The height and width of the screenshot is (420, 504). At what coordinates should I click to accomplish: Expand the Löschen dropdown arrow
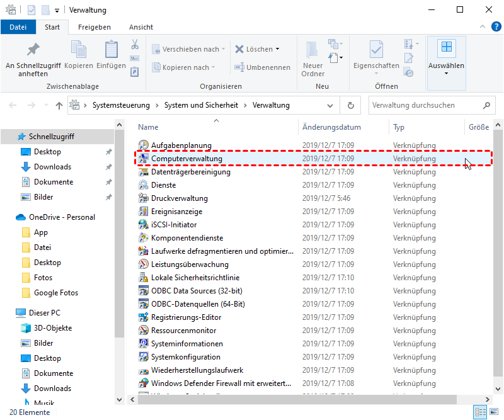(277, 49)
